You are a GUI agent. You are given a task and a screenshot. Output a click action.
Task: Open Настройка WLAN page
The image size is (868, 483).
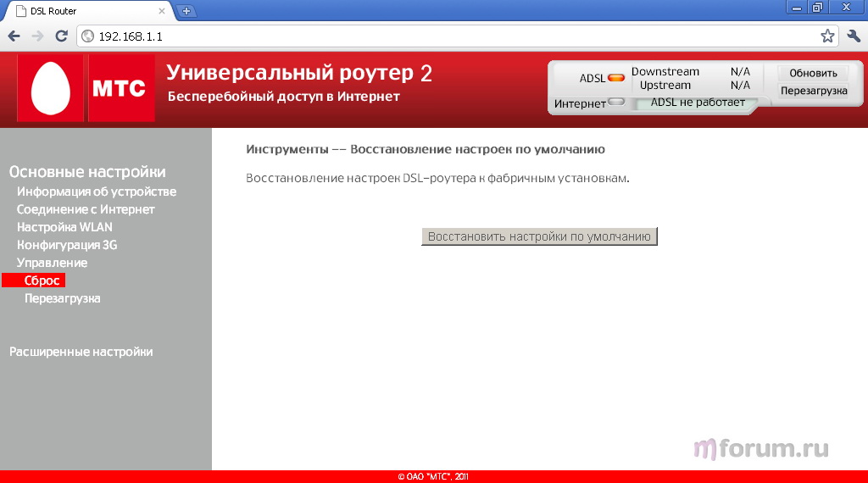(x=64, y=227)
